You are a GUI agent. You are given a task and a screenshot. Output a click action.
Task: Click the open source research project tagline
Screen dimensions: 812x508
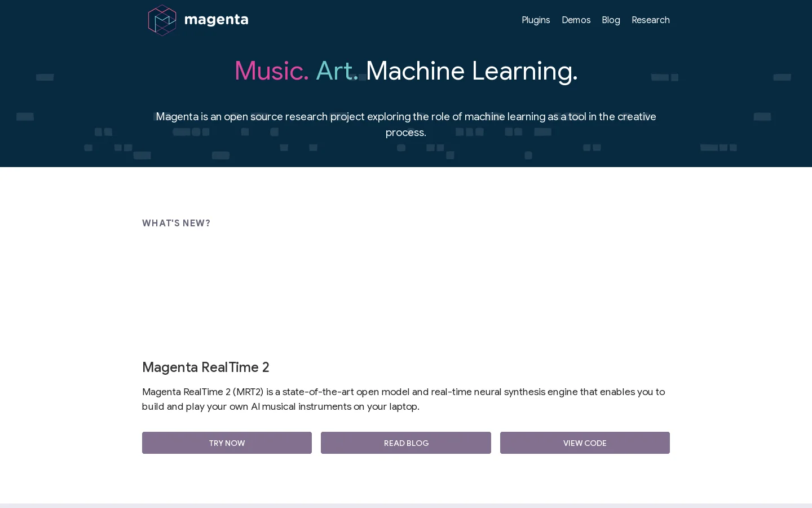click(406, 125)
